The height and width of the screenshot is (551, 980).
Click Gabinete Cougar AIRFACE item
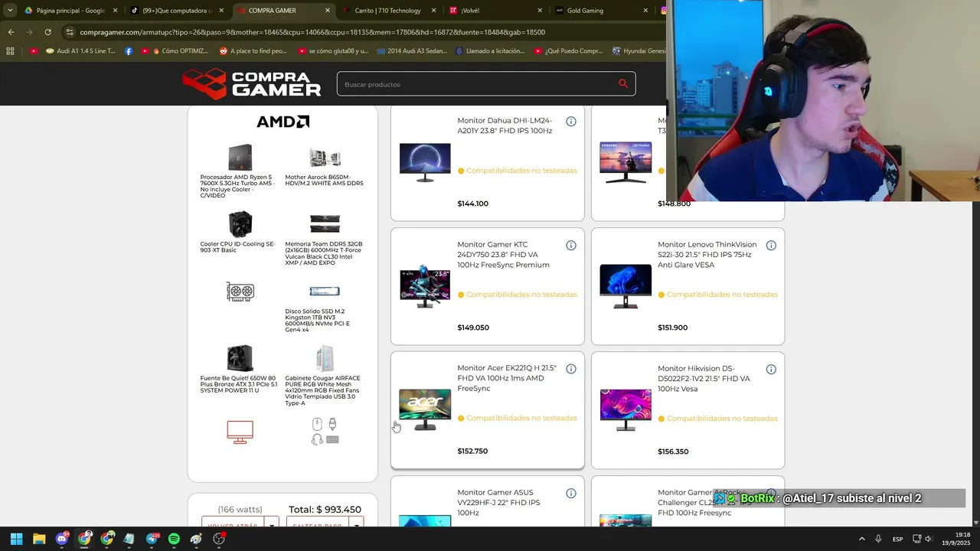tap(325, 377)
